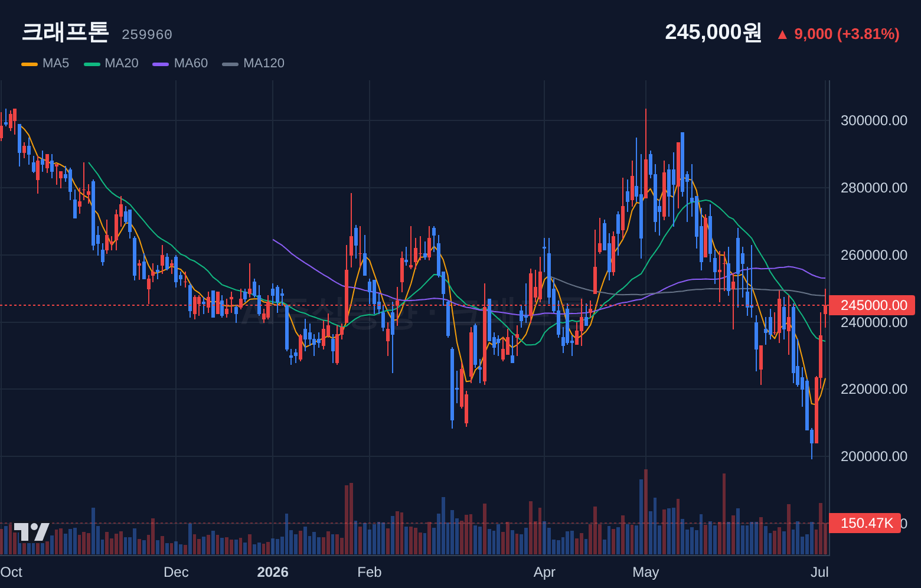Select the 크래프톤 stock name title
The height and width of the screenshot is (588, 921).
point(66,32)
